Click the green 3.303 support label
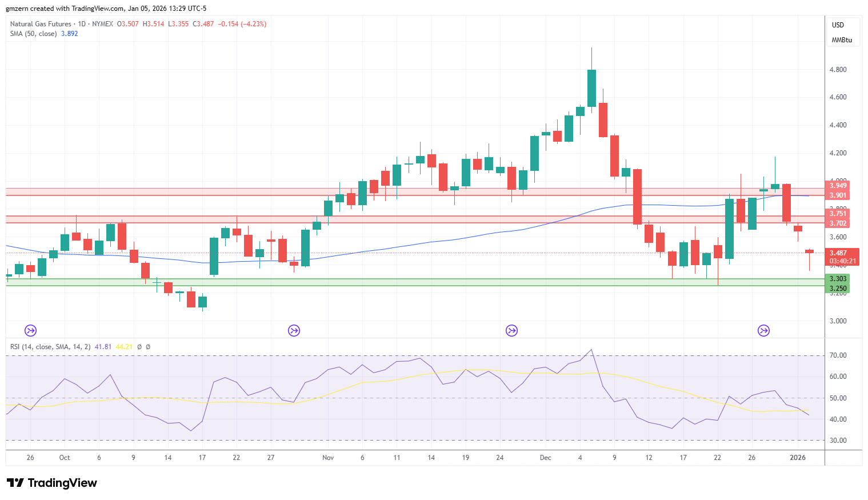Screen dimensions: 868x500 tap(838, 279)
